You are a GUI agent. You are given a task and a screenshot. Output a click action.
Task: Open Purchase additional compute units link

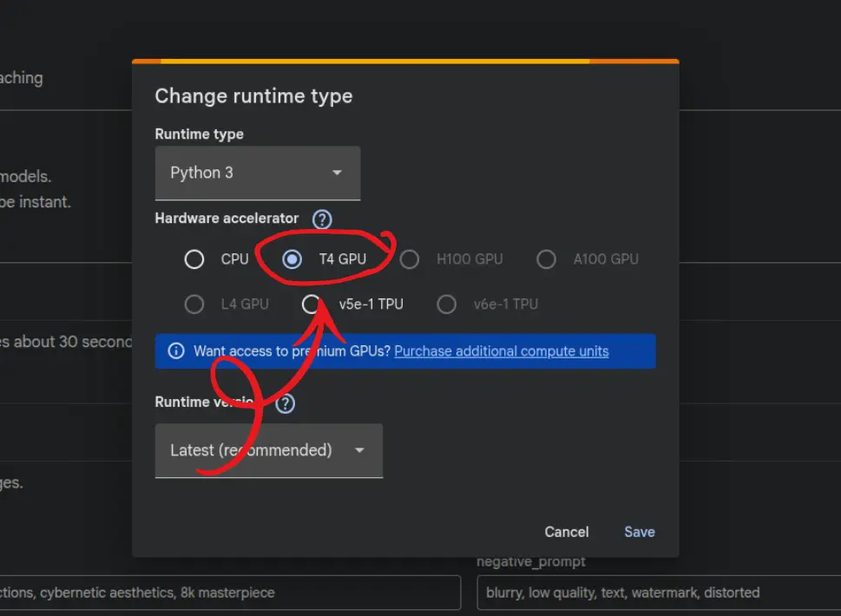click(x=501, y=351)
